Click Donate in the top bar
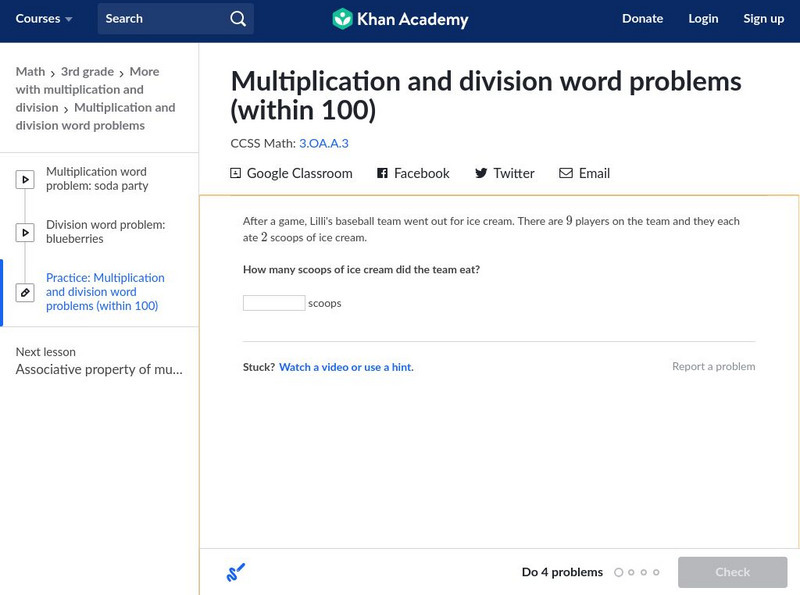The image size is (800, 595). pyautogui.click(x=642, y=19)
